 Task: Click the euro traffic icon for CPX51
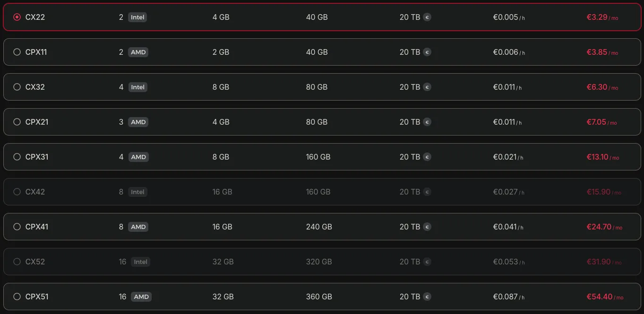(x=427, y=297)
